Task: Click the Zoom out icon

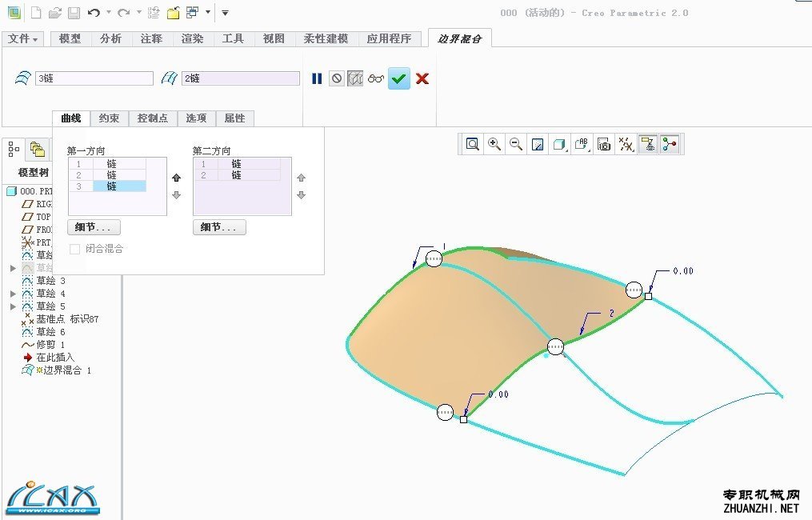Action: (x=516, y=144)
